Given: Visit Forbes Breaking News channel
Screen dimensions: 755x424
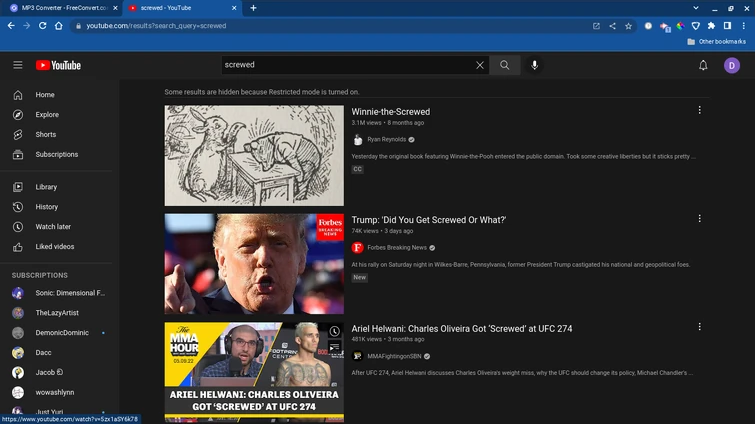Looking at the screenshot, I should click(397, 247).
